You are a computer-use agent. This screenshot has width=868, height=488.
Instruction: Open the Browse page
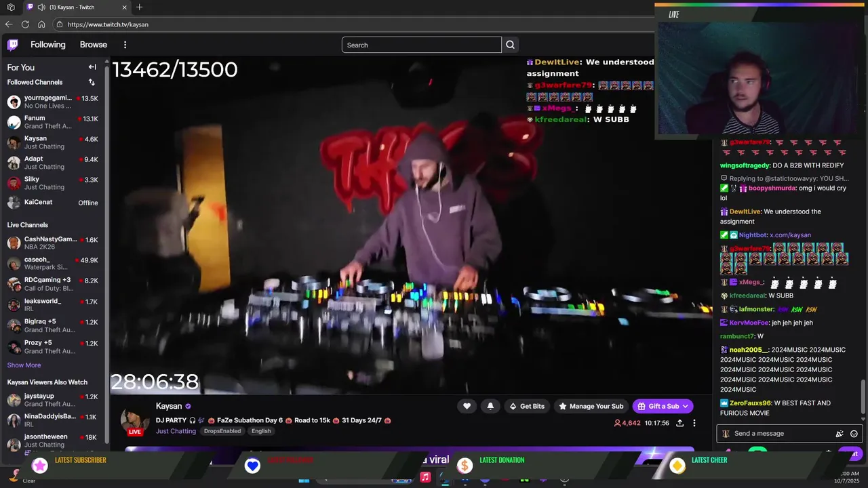(94, 45)
